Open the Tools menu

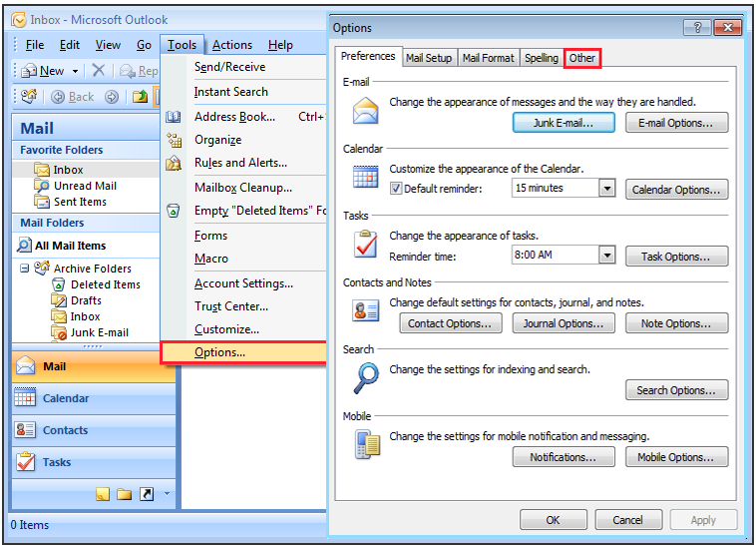(x=182, y=45)
